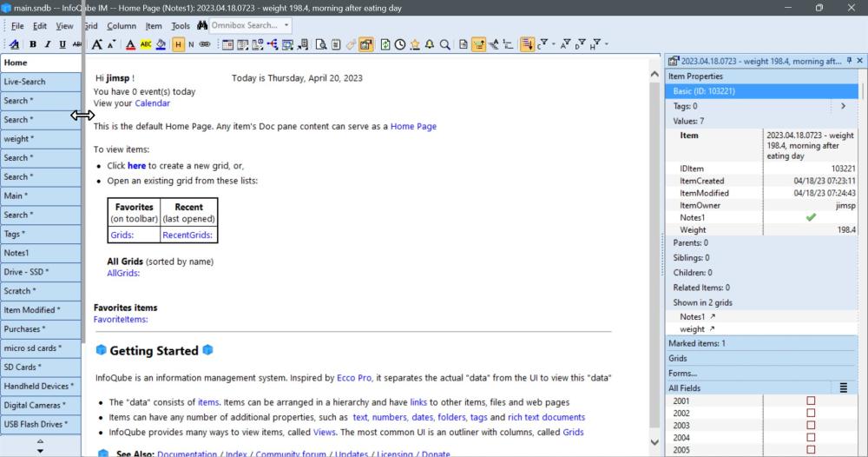Expand the Tags: 0 chevron in Properties
Screen dimensions: 868x457
(843, 106)
